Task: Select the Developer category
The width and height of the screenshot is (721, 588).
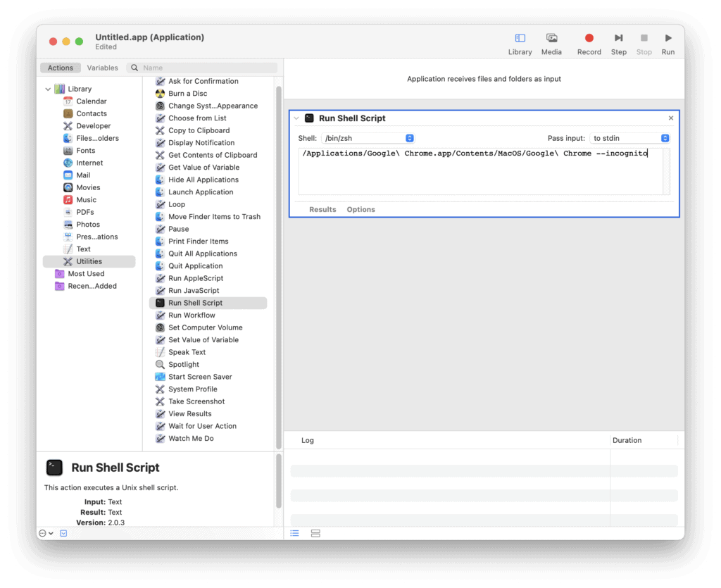Action: [94, 126]
